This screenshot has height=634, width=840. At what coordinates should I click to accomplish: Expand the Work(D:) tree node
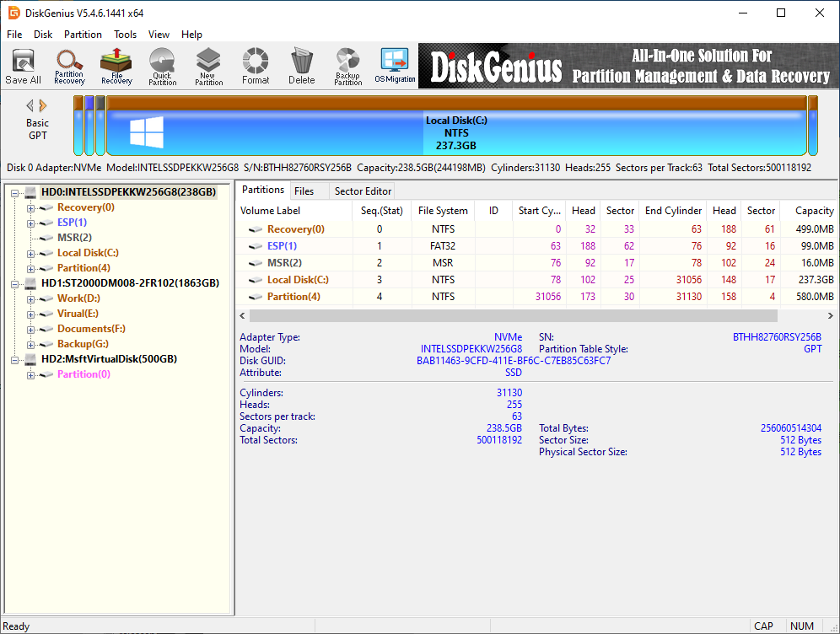tap(30, 298)
